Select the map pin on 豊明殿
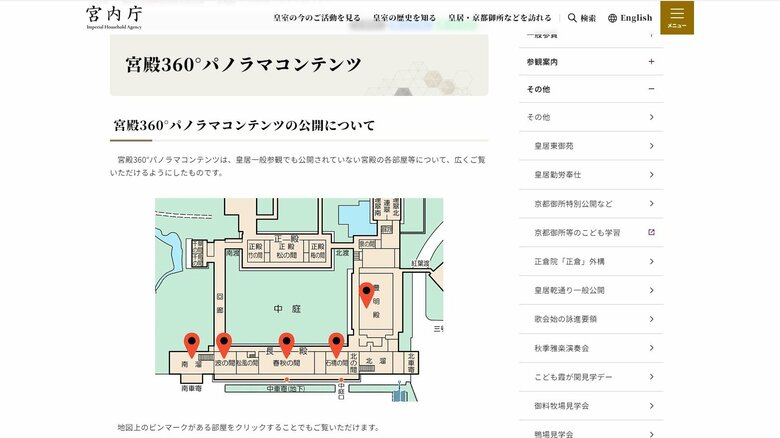Screen dimensions: 780x438 point(367,295)
